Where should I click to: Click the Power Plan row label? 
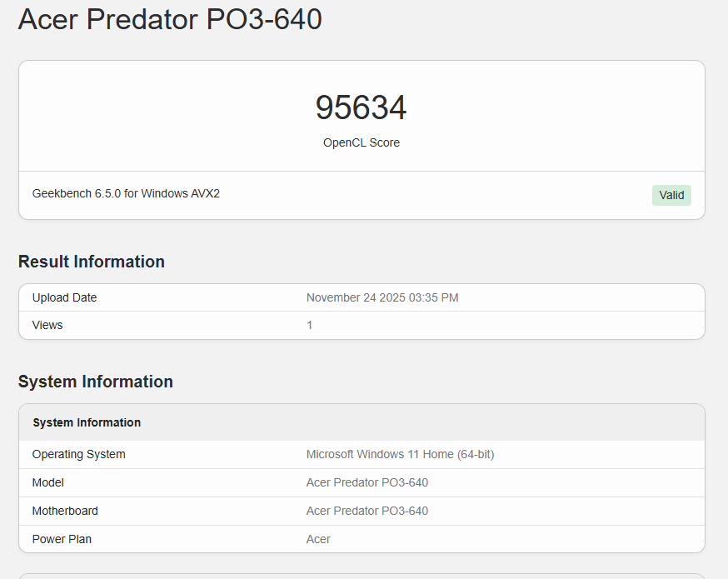tap(62, 539)
